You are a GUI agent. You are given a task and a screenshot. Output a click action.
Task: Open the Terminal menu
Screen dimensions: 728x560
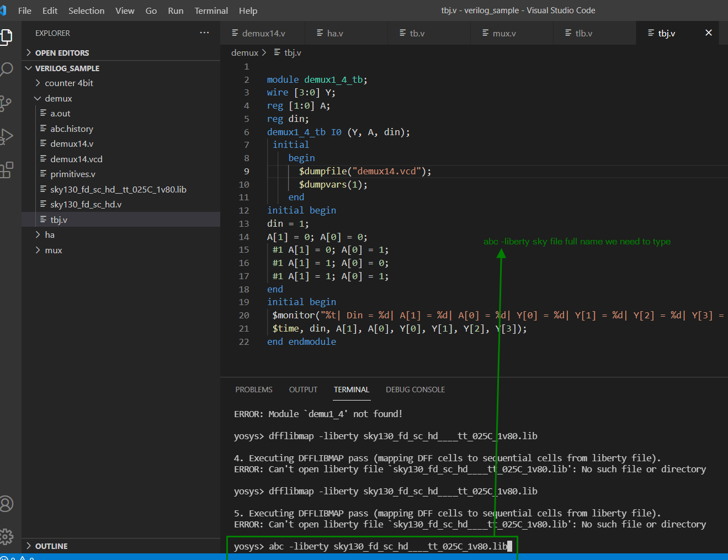pyautogui.click(x=211, y=10)
